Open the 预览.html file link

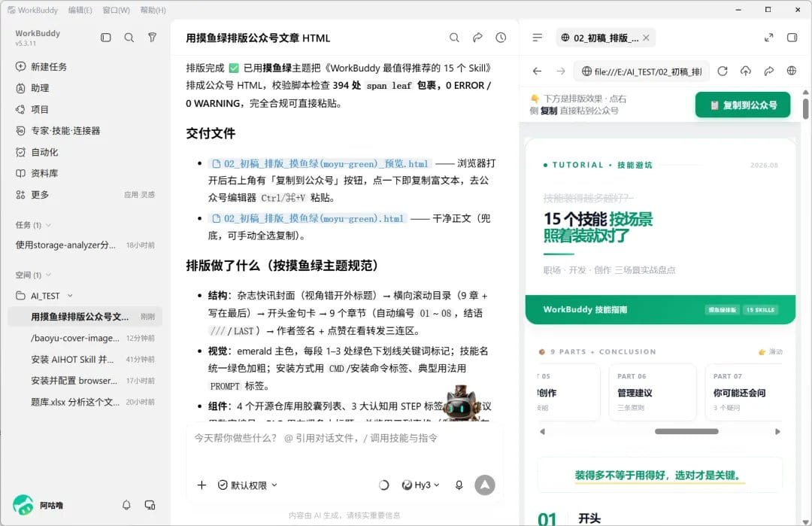click(x=320, y=164)
